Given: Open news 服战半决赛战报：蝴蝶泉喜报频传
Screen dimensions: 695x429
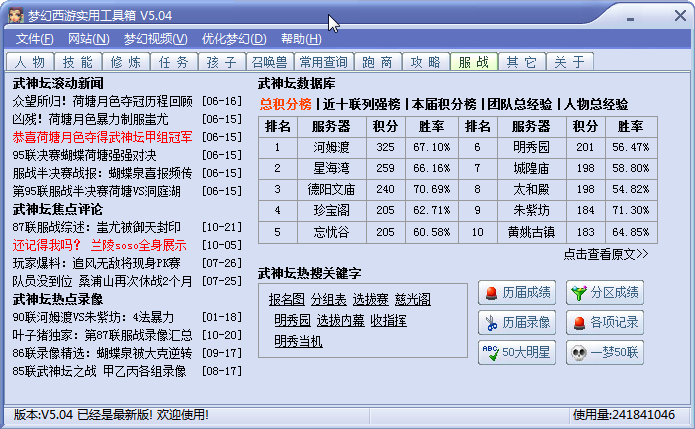Looking at the screenshot, I should pos(102,173).
